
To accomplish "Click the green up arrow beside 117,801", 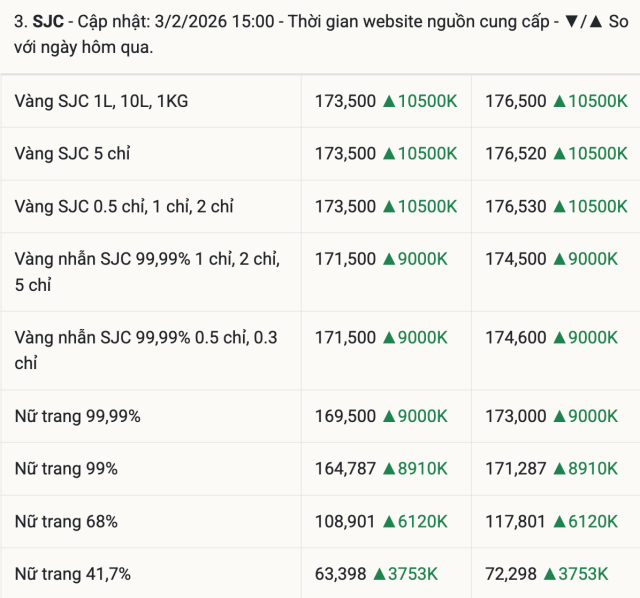I will (x=558, y=521).
